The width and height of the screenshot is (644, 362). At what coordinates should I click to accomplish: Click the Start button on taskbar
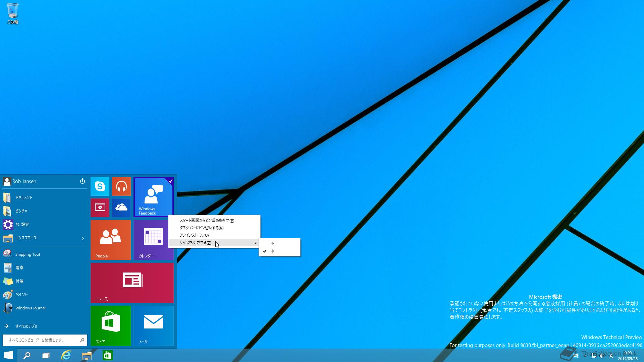(x=8, y=355)
